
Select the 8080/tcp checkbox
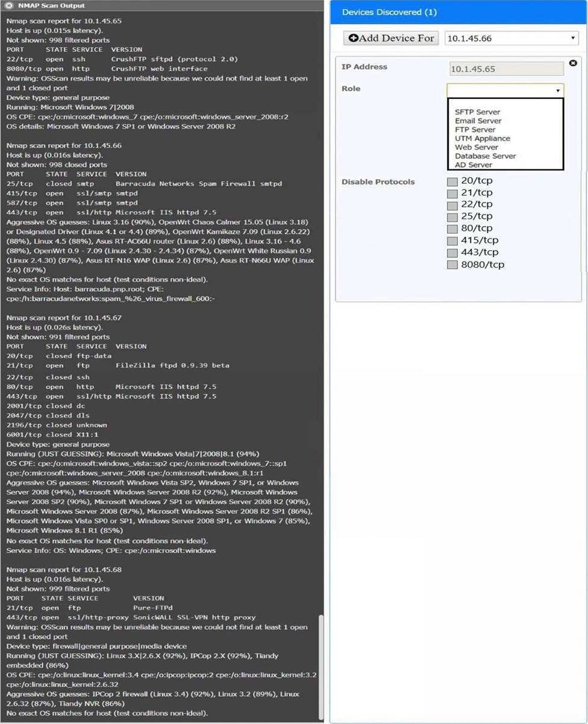[x=452, y=265]
